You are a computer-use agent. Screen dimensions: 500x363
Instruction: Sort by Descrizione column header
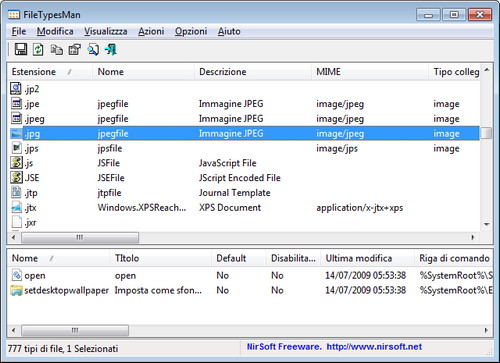click(x=253, y=72)
